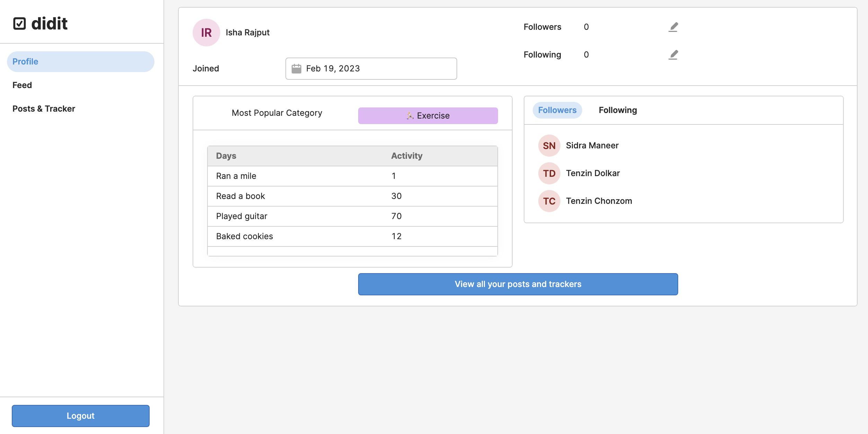Open the Feed page from sidebar
Image resolution: width=868 pixels, height=434 pixels.
point(22,85)
